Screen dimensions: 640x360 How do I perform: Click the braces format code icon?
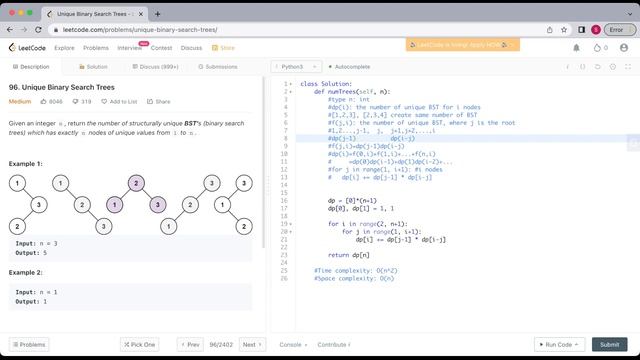tap(582, 67)
